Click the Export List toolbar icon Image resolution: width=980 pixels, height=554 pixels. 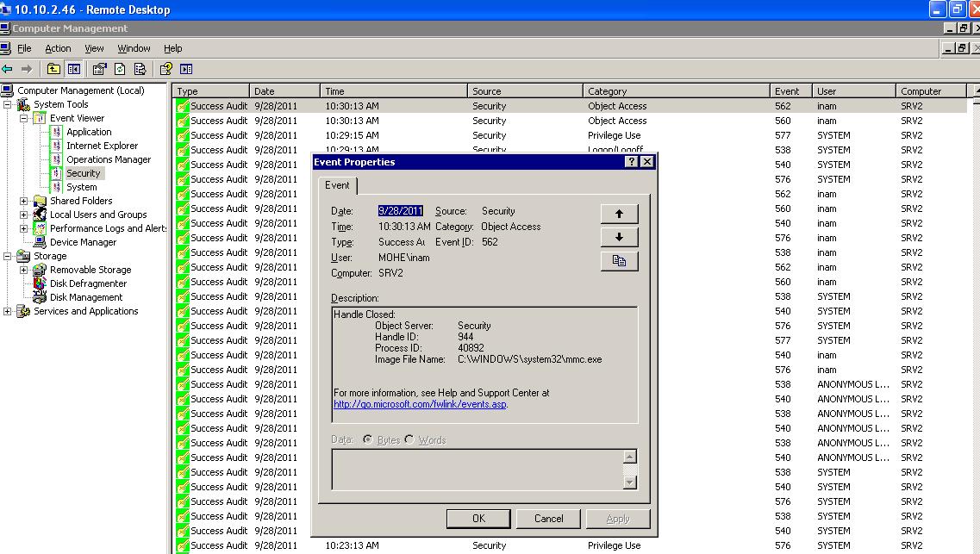(139, 70)
